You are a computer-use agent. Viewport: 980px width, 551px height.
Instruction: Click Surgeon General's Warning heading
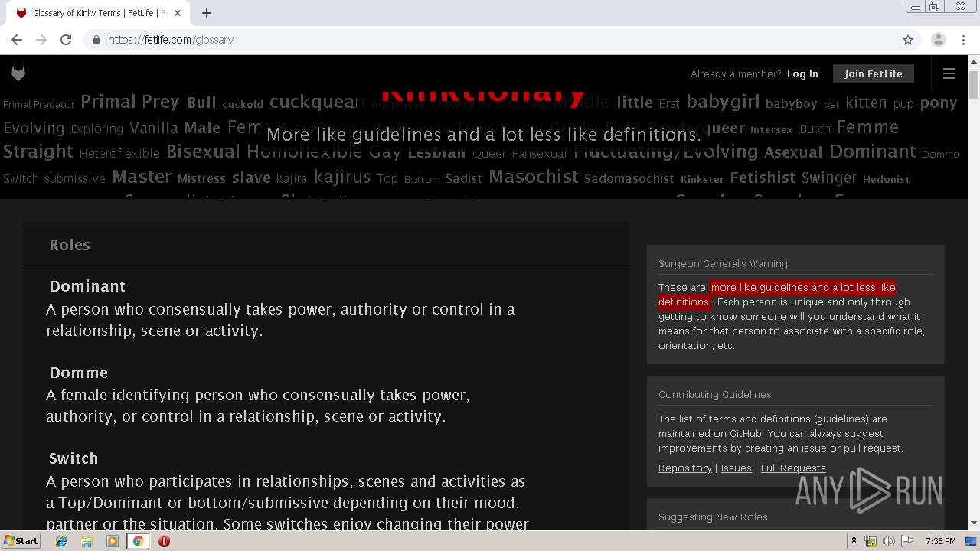pos(723,264)
